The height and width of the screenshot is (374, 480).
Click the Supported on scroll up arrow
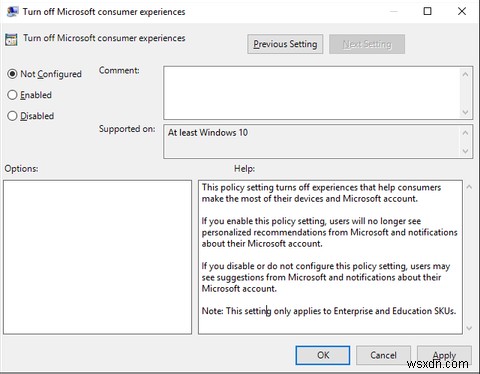pyautogui.click(x=466, y=133)
